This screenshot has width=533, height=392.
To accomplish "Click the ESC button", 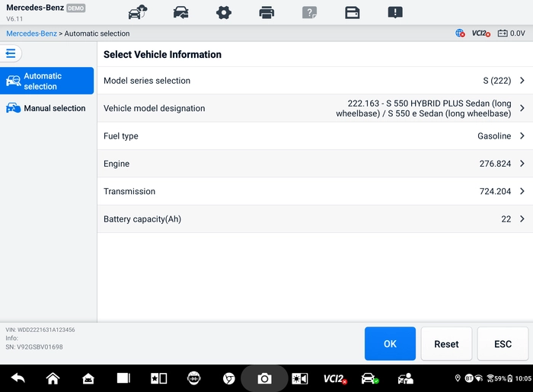I will pos(503,343).
